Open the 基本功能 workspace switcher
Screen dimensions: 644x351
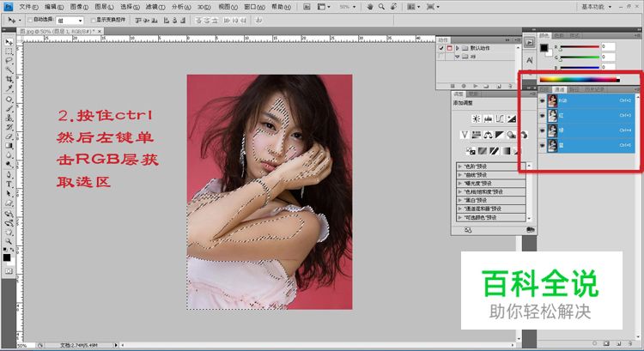(x=598, y=5)
